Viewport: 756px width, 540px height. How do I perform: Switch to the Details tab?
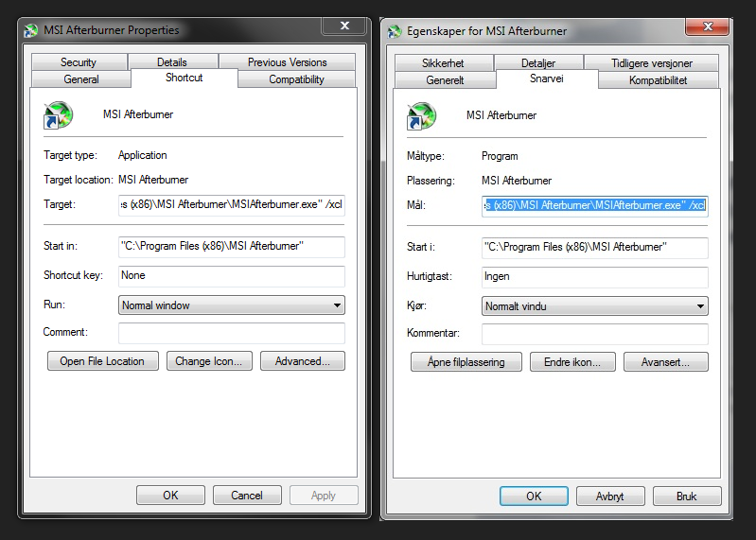tap(172, 62)
